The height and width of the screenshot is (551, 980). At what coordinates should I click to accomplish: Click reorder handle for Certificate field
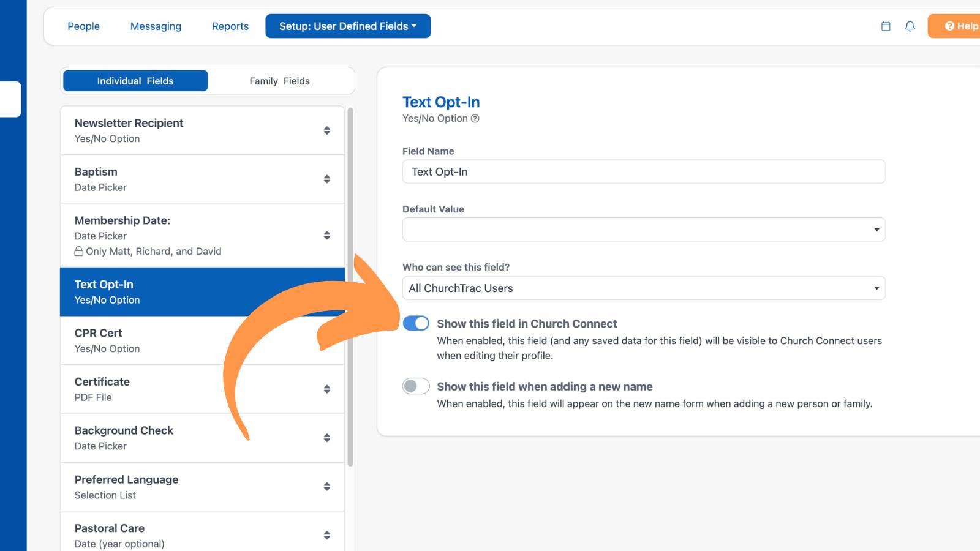327,389
